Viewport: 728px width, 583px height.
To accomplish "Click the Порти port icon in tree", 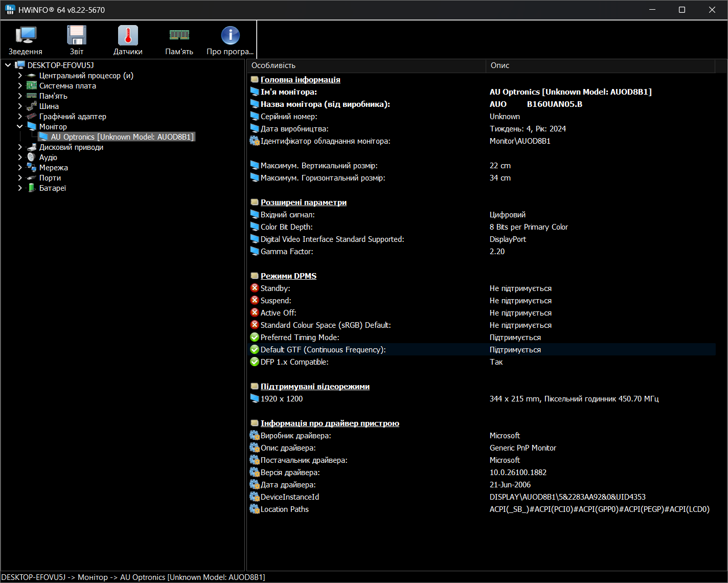I will click(32, 178).
